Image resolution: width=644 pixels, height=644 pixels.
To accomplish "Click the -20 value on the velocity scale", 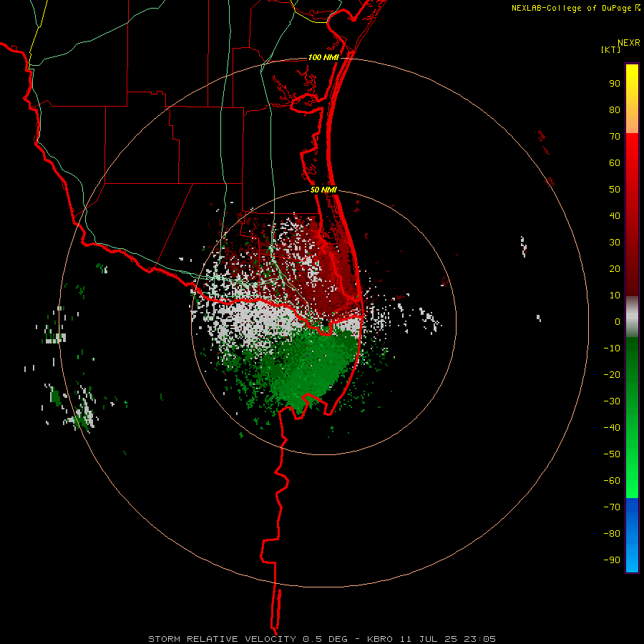I will coord(612,374).
